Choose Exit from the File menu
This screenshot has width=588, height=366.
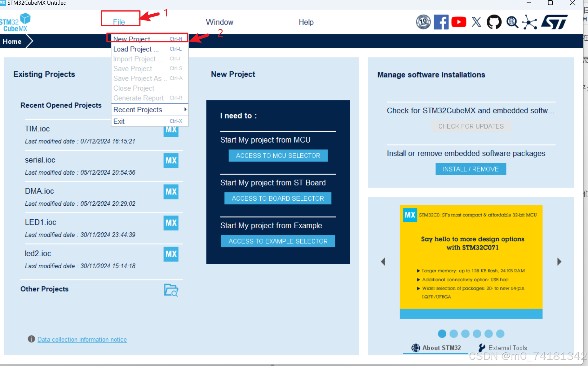click(150, 121)
